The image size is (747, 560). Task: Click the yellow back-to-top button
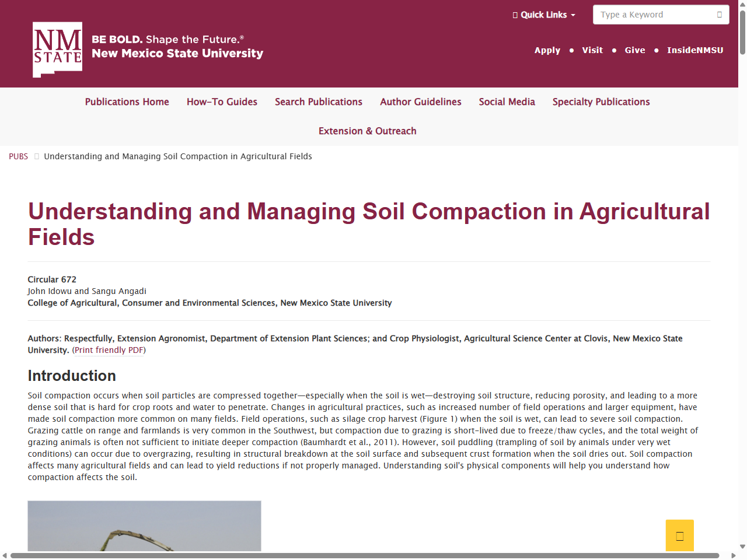pyautogui.click(x=679, y=535)
